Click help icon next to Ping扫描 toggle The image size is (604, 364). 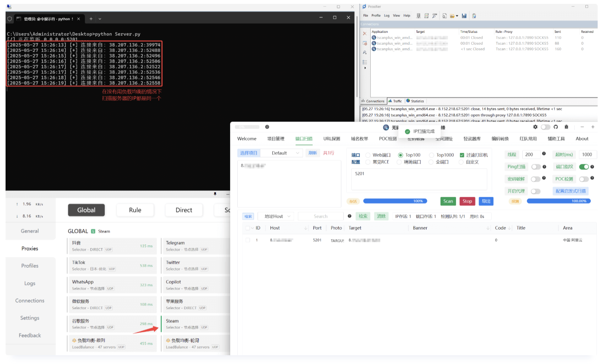point(544,167)
